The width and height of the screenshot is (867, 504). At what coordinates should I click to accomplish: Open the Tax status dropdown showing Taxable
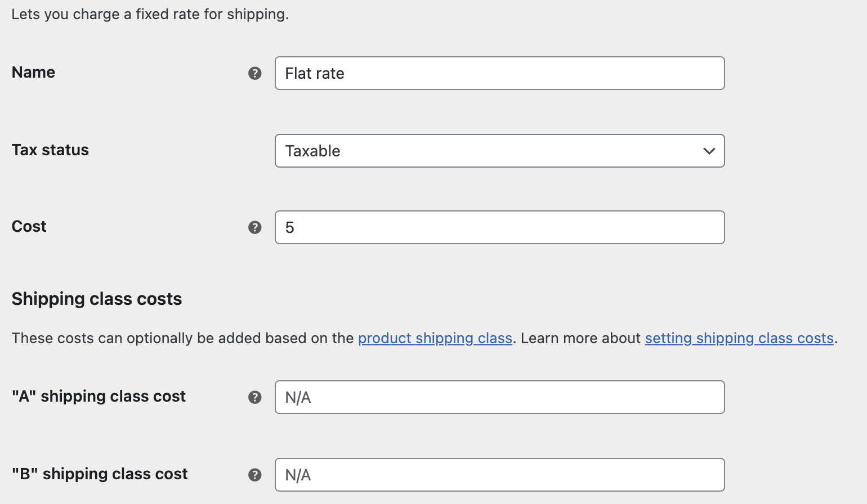point(499,151)
